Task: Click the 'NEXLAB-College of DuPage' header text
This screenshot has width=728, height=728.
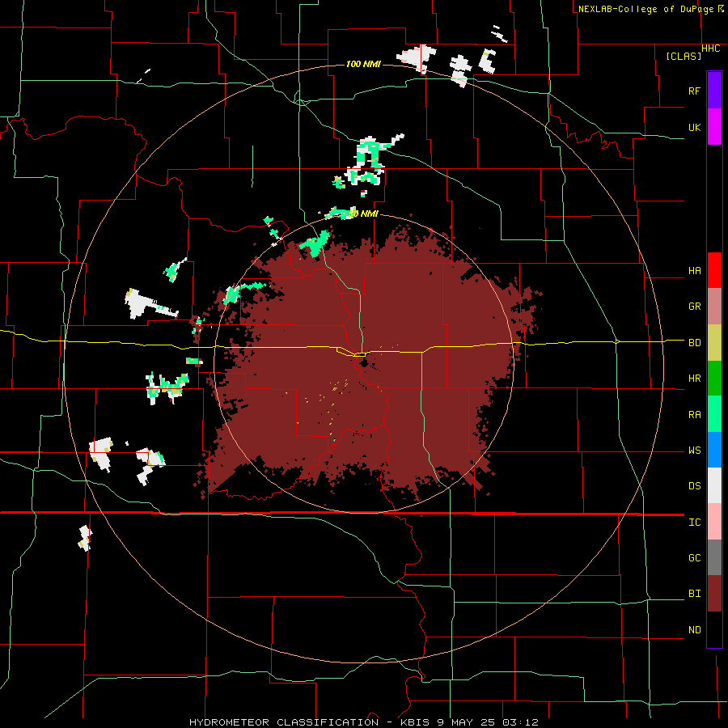Action: (645, 9)
